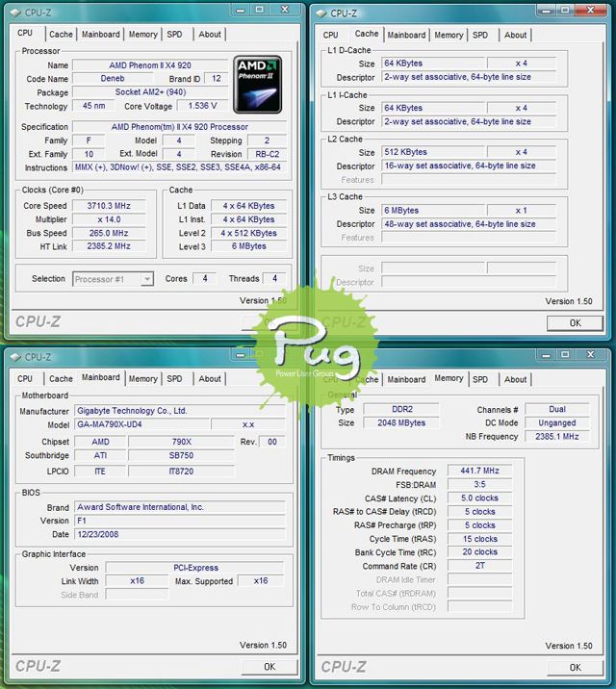The height and width of the screenshot is (689, 616).
Task: Click the core voltage value 1.536 V
Action: [x=202, y=106]
